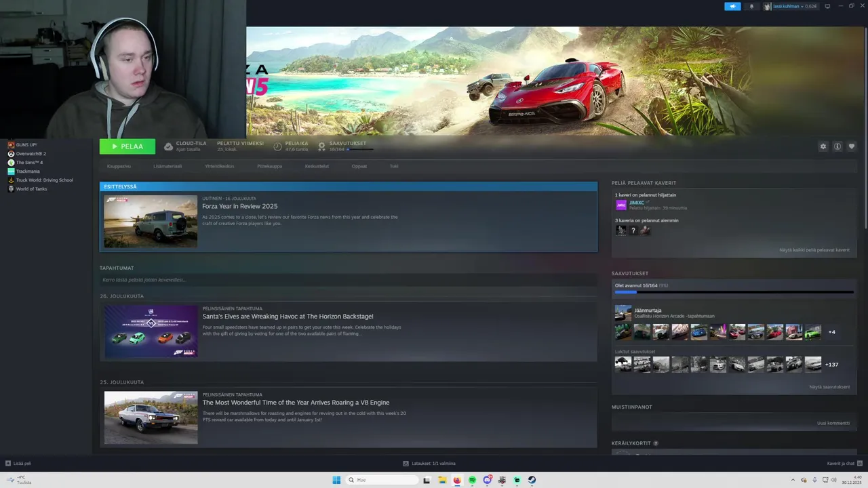Image resolution: width=868 pixels, height=488 pixels.
Task: Open File Explorer from taskbar
Action: pos(441,480)
